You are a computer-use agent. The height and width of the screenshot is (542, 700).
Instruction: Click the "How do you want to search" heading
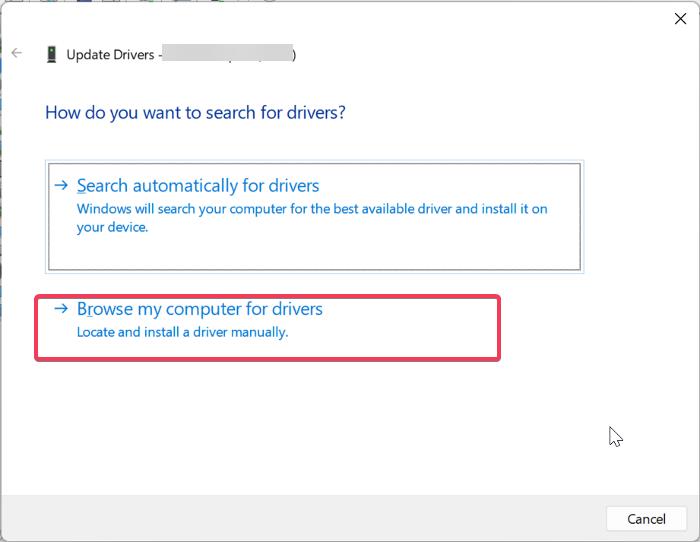(x=195, y=112)
